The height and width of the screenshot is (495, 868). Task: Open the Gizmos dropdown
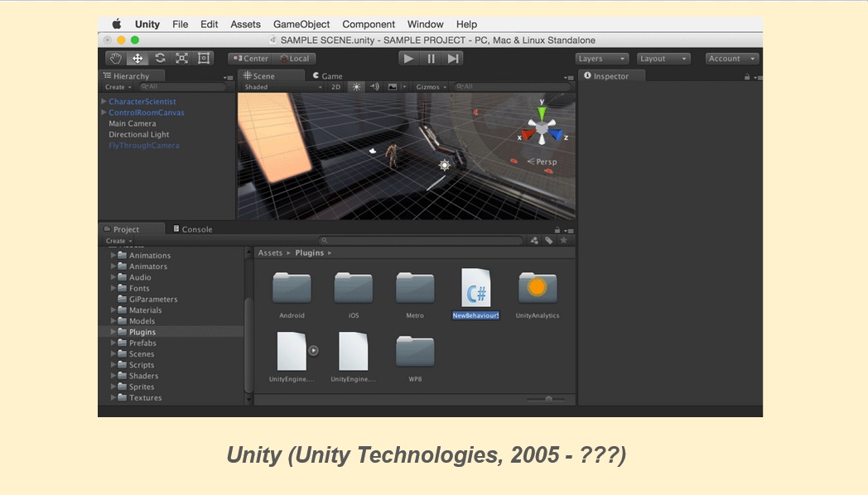[432, 87]
